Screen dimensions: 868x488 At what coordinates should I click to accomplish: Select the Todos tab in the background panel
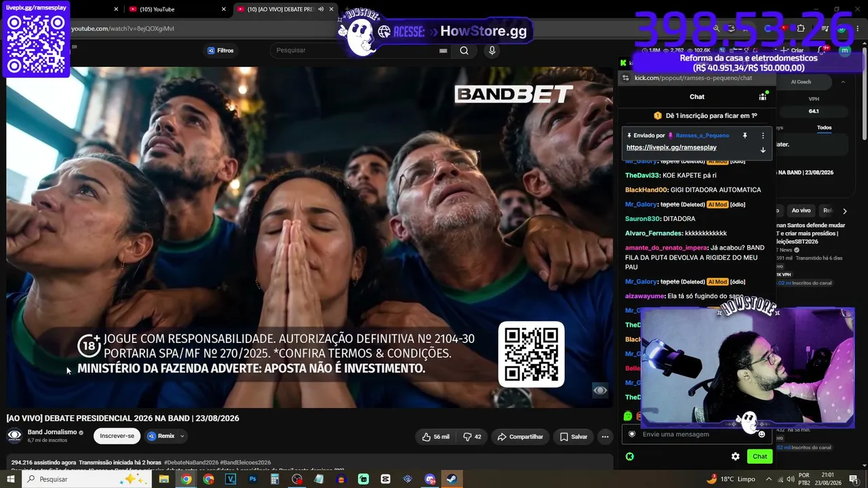[x=824, y=127]
